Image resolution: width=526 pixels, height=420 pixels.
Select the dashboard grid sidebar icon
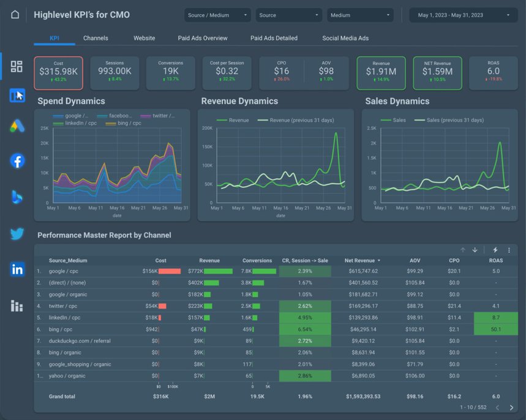tap(17, 66)
